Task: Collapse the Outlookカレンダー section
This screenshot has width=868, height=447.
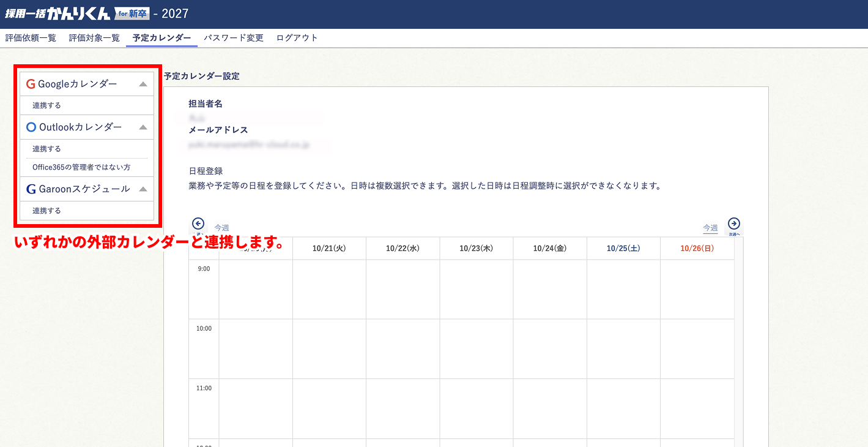Action: [x=143, y=127]
